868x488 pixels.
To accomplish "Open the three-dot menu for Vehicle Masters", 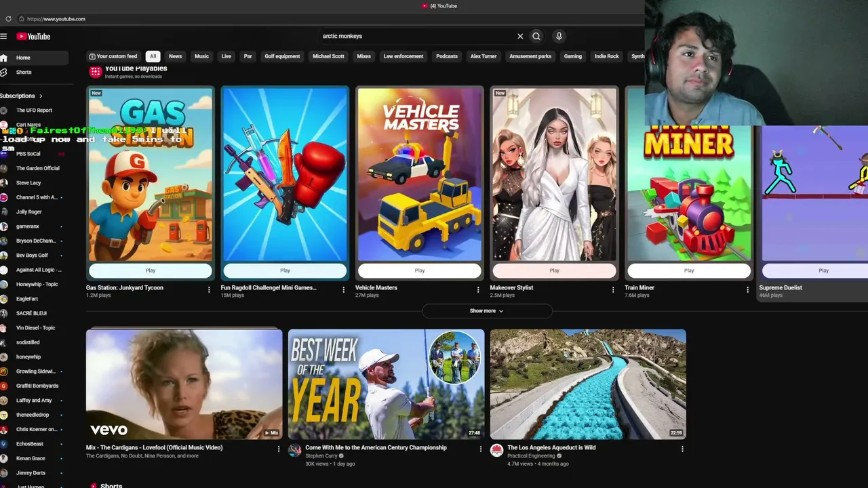I will [478, 290].
